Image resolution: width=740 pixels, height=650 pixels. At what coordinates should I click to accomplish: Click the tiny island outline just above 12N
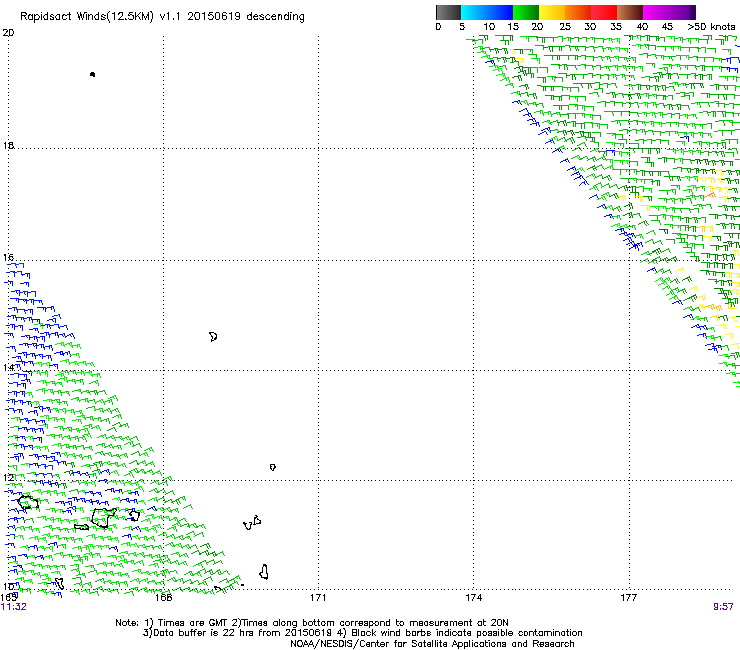(273, 467)
